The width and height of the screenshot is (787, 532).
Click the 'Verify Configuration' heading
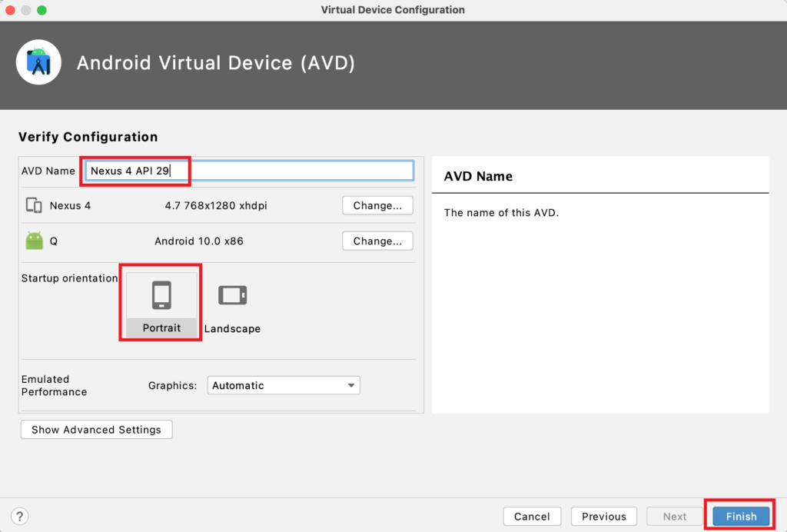pyautogui.click(x=88, y=137)
